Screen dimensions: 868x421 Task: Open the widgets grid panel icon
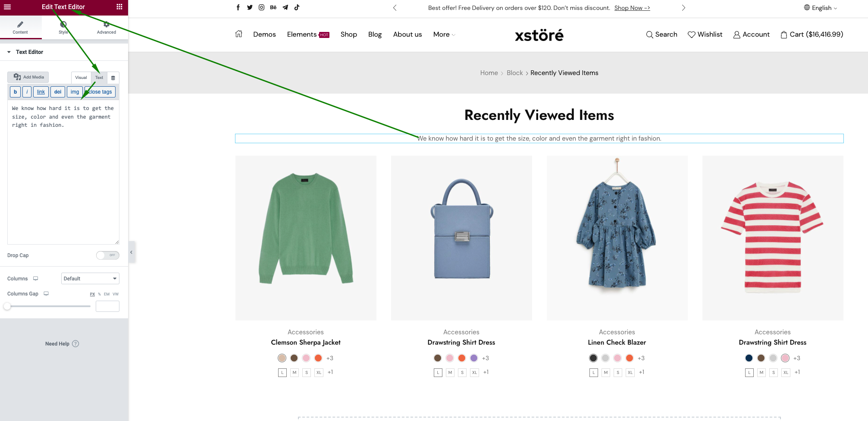pyautogui.click(x=119, y=7)
